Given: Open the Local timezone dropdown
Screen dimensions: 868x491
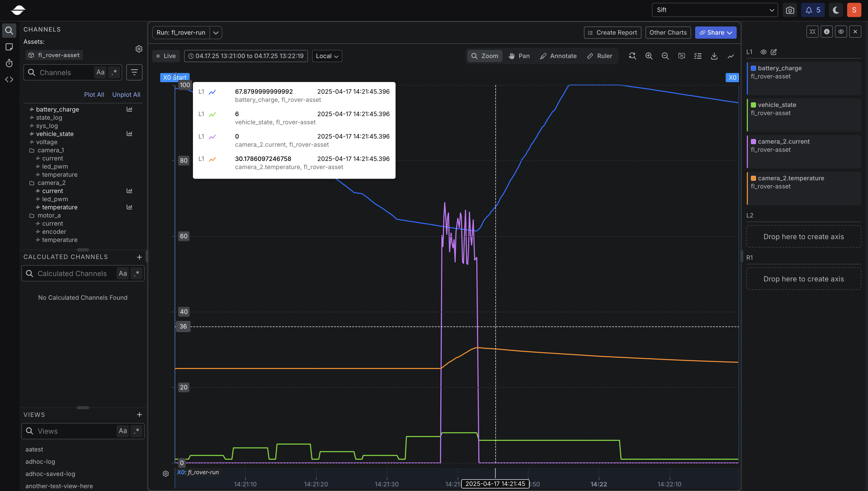Looking at the screenshot, I should point(326,56).
